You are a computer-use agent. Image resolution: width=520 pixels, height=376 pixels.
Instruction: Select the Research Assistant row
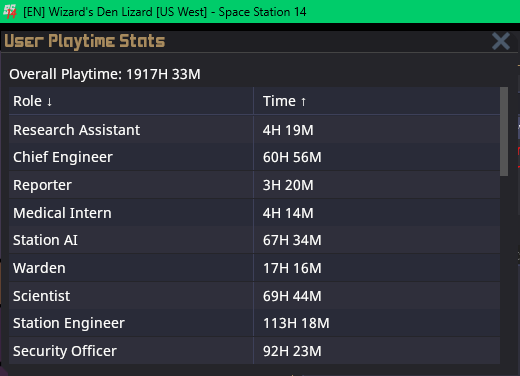254,130
